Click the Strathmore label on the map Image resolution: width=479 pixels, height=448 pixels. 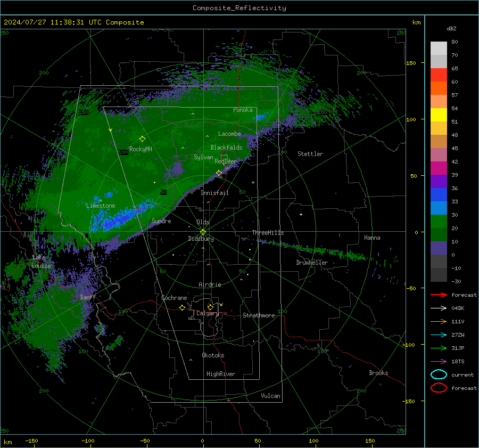tap(259, 315)
